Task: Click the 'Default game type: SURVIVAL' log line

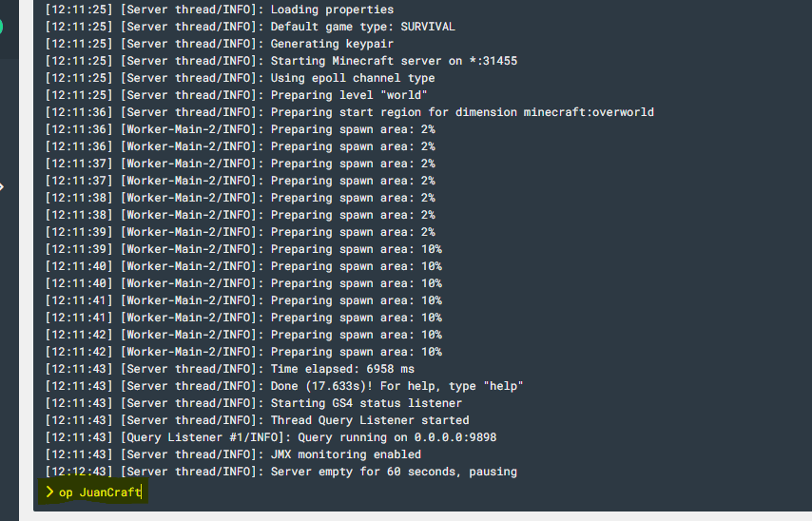Action: 250,27
